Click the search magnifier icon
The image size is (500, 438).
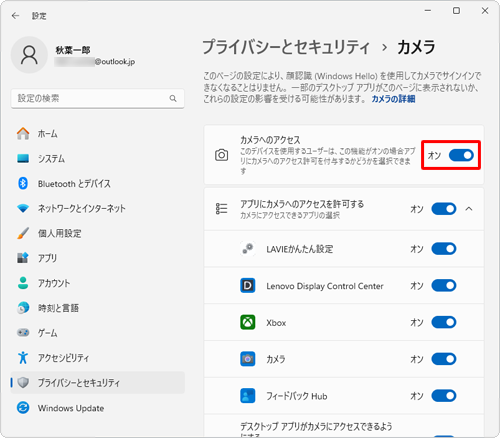173,98
